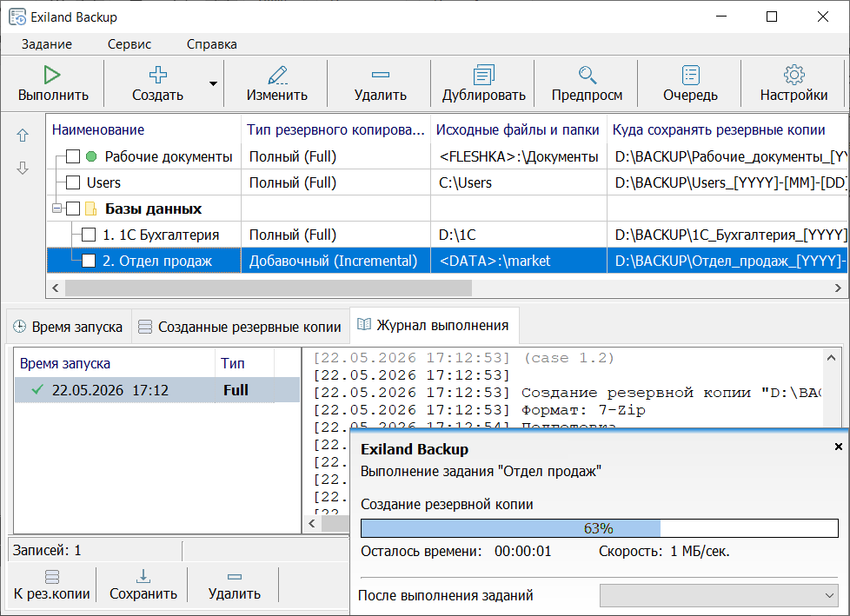This screenshot has height=616, width=850.
Task: Click the log list Время запуска column header
Action: pos(115,363)
